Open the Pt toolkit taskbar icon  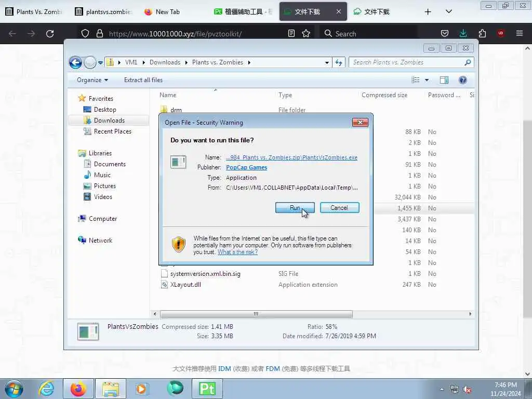point(207,389)
